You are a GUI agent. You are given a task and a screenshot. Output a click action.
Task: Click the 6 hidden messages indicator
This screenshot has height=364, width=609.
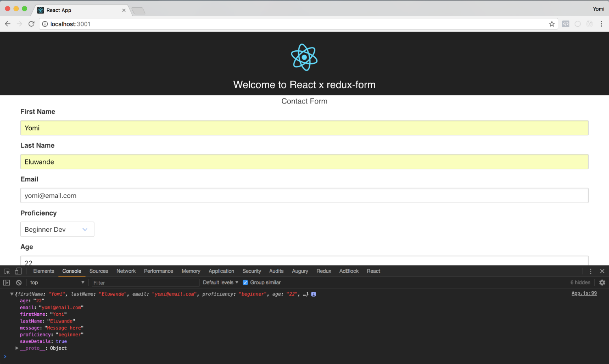[580, 282]
